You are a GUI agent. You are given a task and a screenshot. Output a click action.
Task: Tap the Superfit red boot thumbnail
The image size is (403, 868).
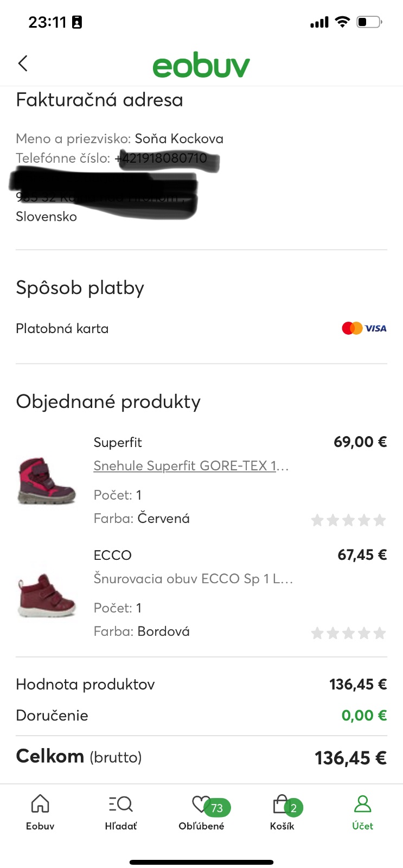[47, 481]
